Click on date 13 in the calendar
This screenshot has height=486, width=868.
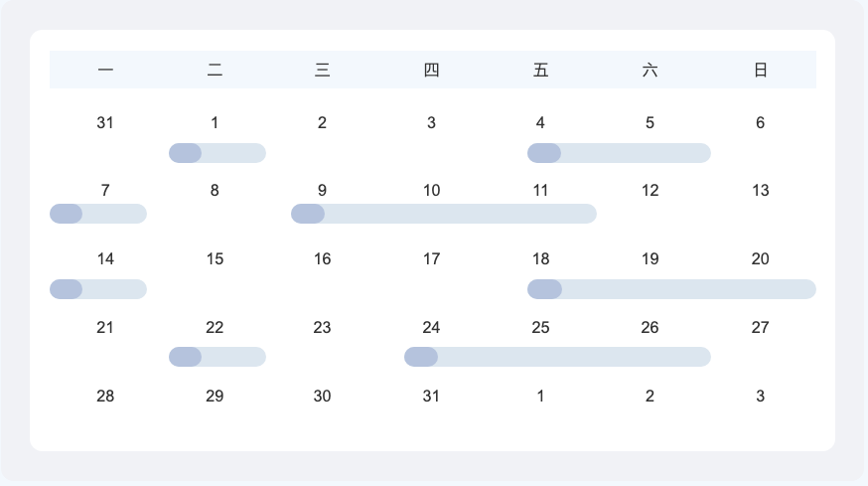760,191
